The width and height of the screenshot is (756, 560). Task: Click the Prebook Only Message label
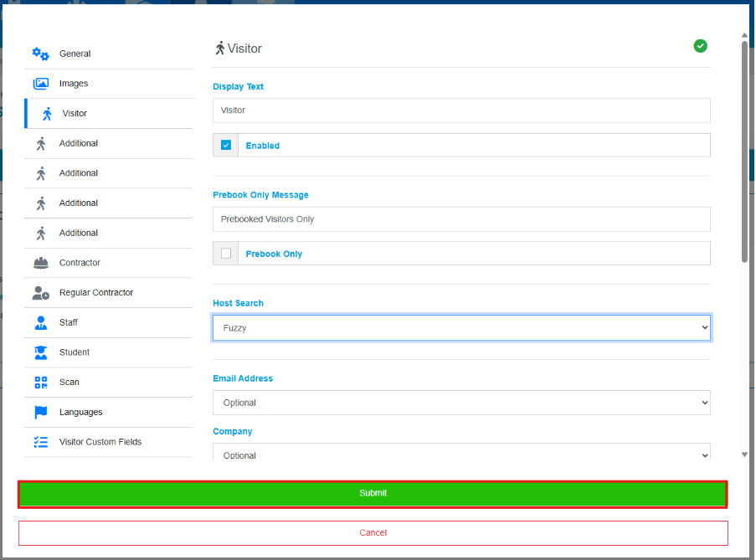tap(260, 195)
